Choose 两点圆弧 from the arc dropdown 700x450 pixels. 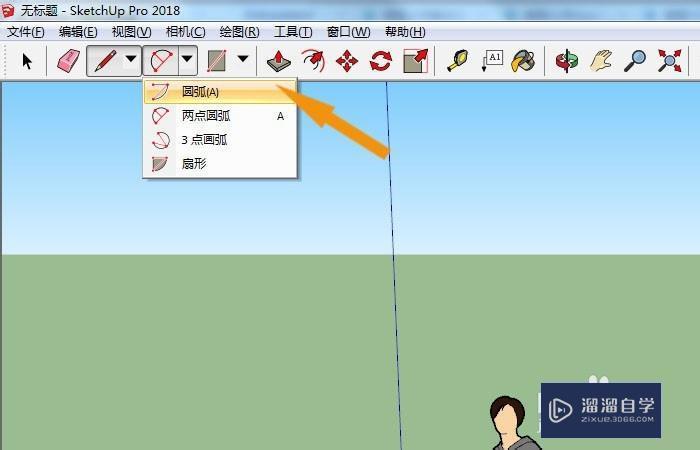click(x=220, y=116)
